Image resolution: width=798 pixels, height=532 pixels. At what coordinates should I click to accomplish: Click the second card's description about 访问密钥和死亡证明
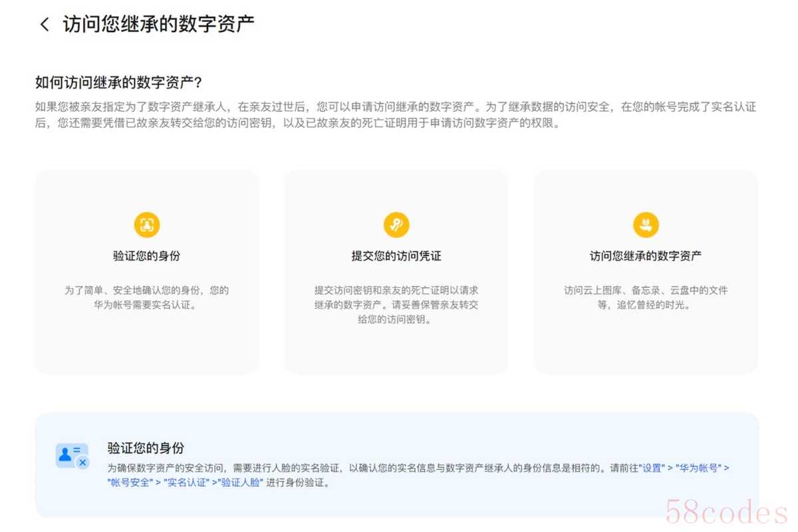tap(396, 305)
